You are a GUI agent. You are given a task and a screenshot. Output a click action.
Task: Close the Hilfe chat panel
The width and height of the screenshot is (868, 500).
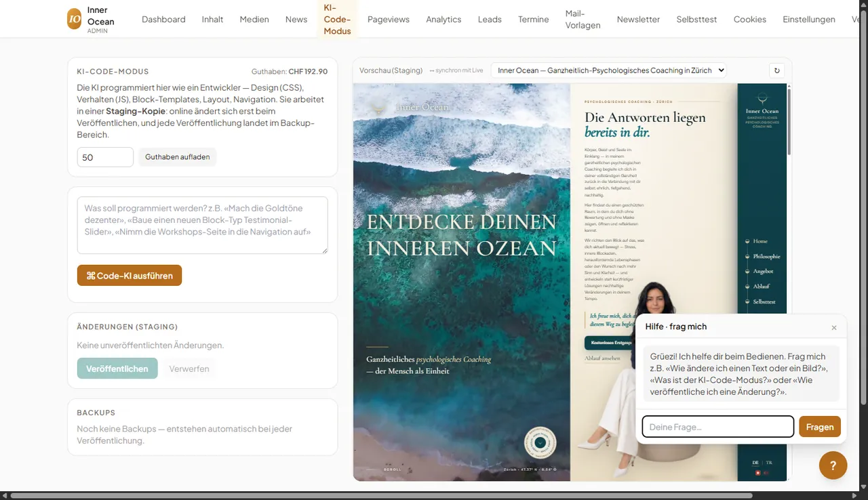tap(834, 327)
